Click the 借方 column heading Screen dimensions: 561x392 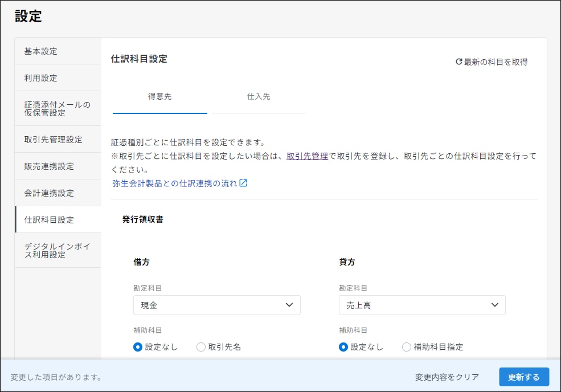(141, 262)
